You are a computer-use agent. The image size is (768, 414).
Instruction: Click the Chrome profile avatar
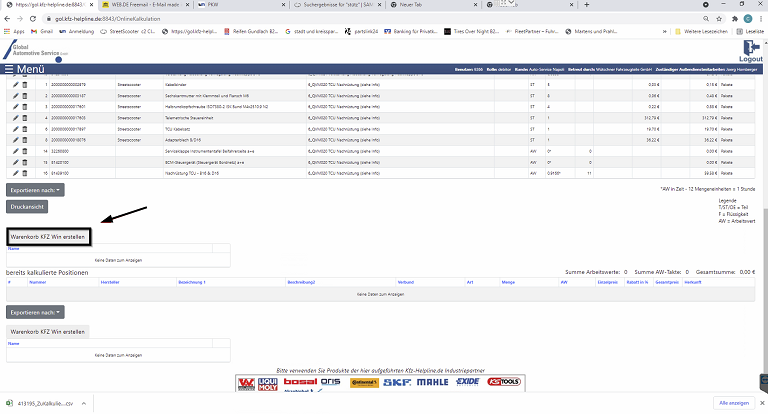click(748, 19)
